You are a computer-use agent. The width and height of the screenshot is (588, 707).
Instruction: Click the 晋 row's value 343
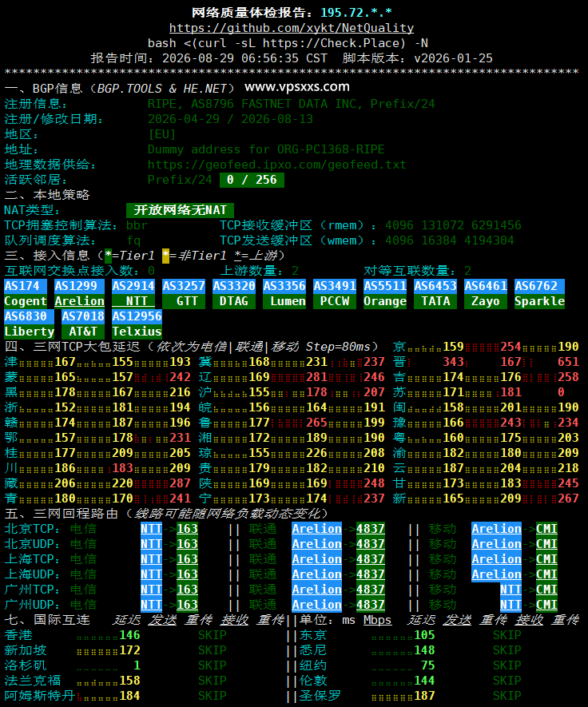coord(453,362)
